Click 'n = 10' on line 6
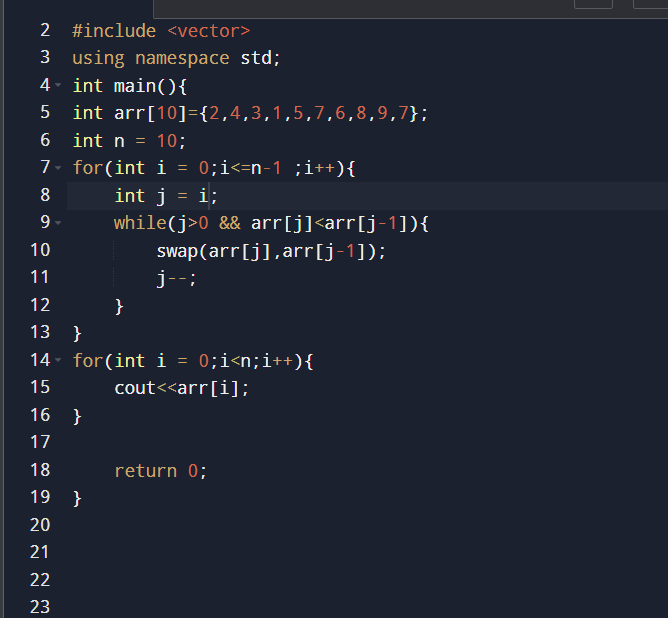Screen dimensions: 668x618 (x=145, y=141)
